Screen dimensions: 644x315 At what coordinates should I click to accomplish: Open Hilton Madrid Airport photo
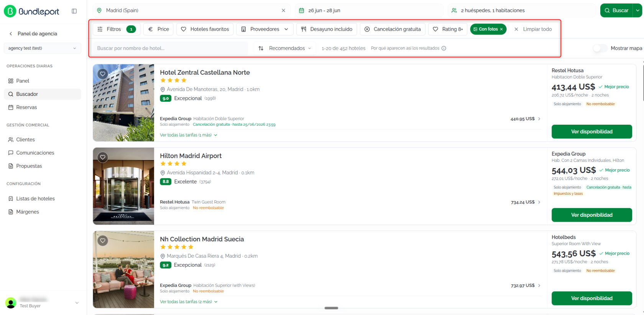[123, 186]
